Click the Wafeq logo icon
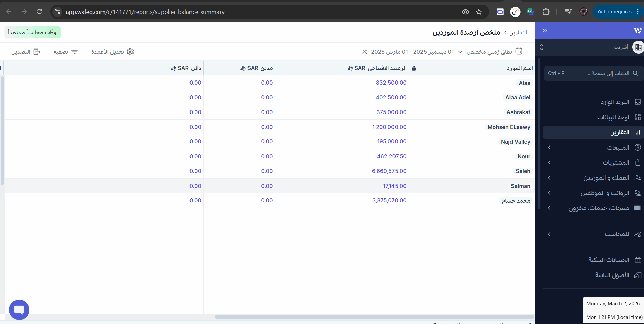644x324 pixels. 637,31
